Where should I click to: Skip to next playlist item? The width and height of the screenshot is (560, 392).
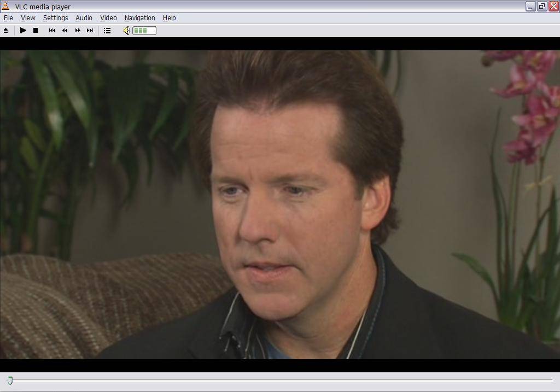[90, 31]
